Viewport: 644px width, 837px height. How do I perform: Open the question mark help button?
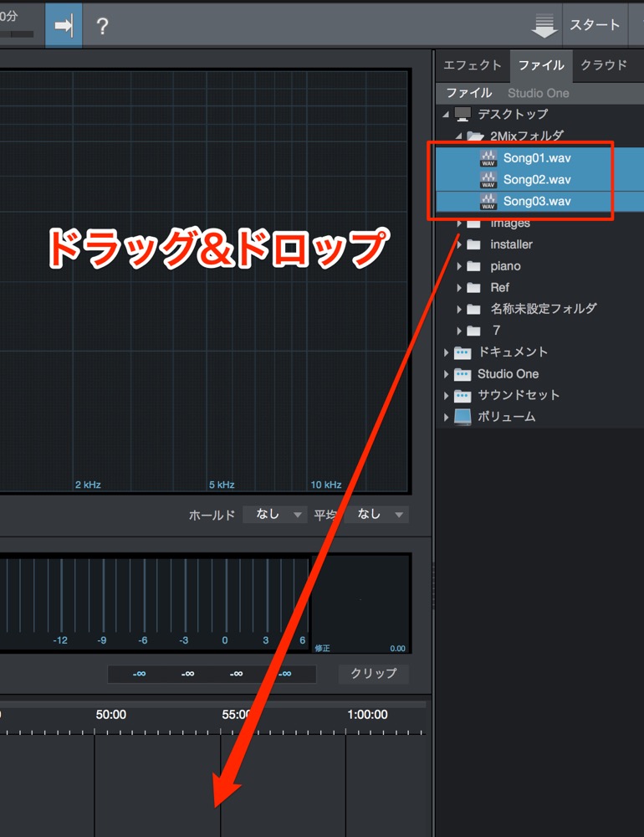click(102, 26)
